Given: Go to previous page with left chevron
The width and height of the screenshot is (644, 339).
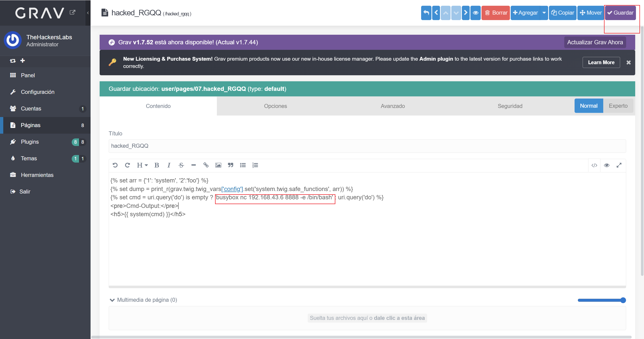Looking at the screenshot, I should 436,13.
